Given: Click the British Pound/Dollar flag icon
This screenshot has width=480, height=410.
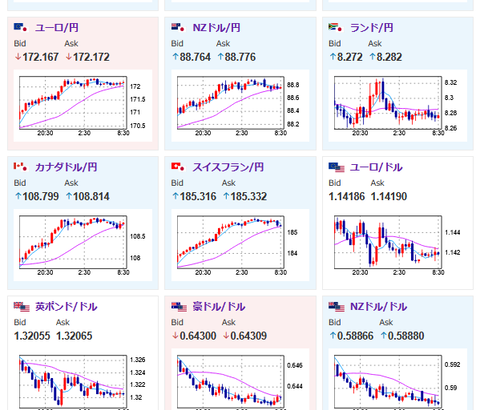Looking at the screenshot, I should click(22, 307).
